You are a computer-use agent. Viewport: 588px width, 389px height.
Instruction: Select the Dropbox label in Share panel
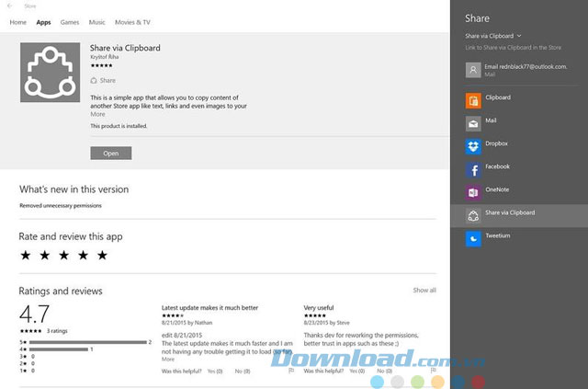coord(496,143)
